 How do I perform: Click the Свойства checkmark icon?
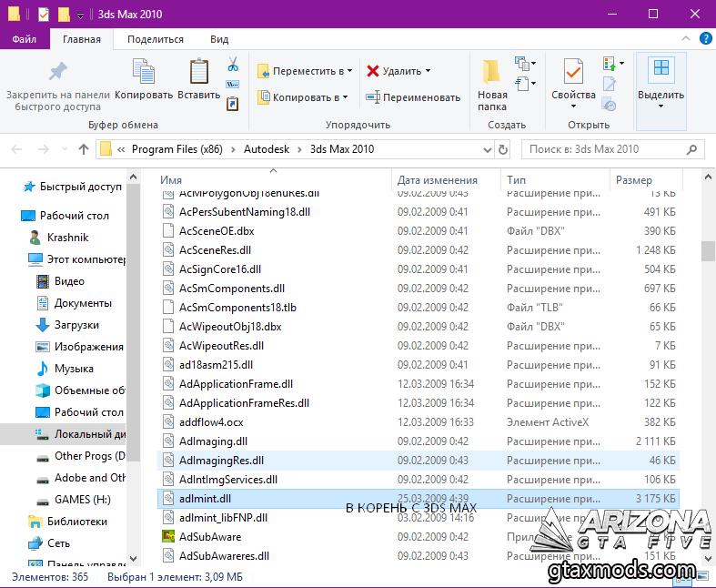573,72
